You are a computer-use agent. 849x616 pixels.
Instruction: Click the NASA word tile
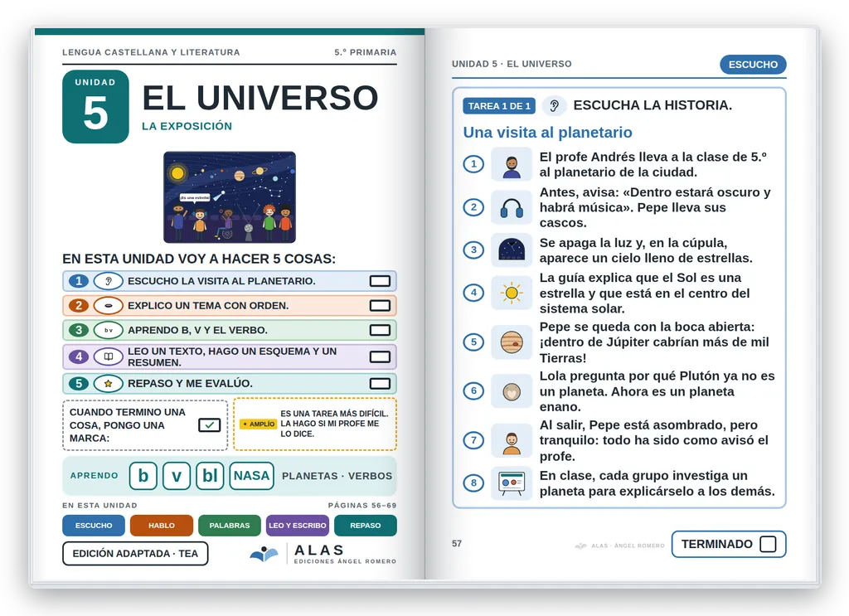tap(252, 476)
